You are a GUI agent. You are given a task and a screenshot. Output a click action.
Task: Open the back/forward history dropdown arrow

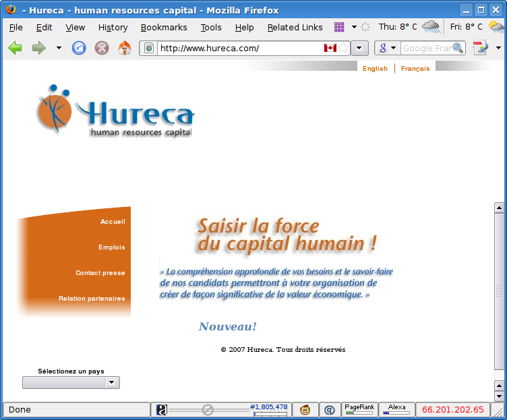(59, 48)
